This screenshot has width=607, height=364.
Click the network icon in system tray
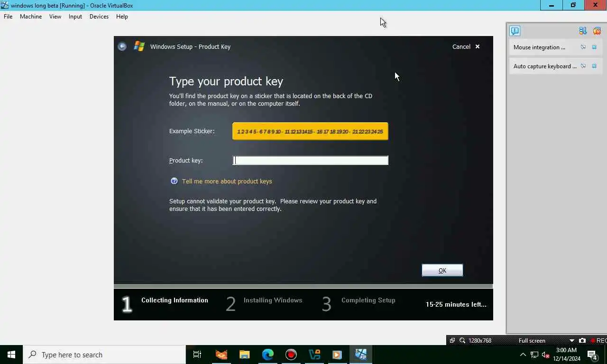coord(534,355)
